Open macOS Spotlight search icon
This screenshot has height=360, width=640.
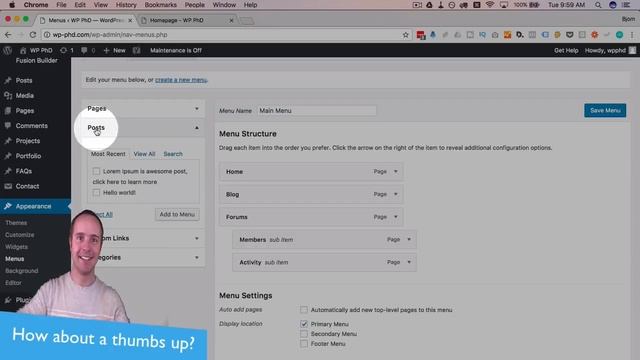[x=598, y=5]
